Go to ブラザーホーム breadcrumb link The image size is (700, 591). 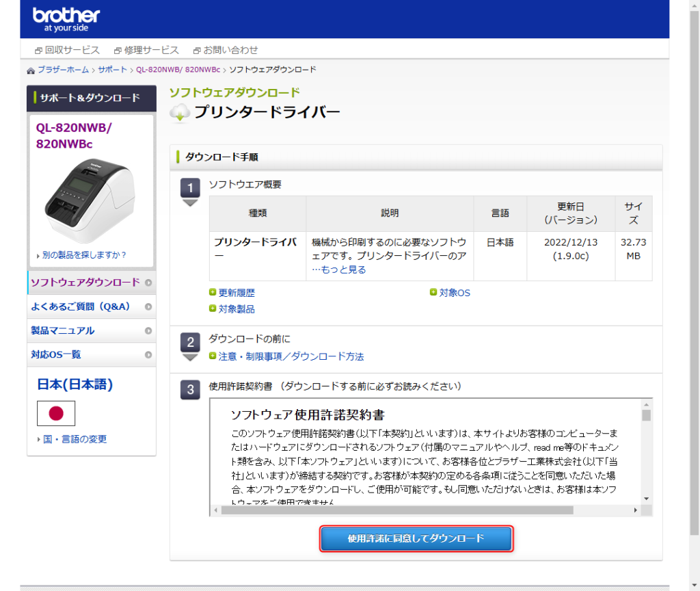(63, 70)
